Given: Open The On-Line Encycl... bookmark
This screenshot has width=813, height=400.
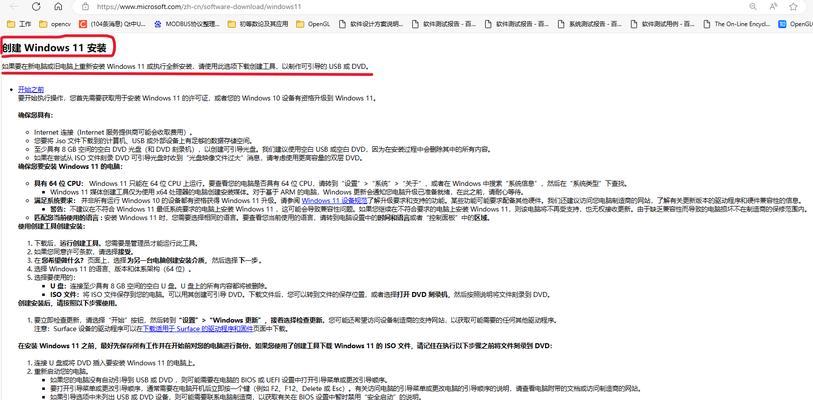Looking at the screenshot, I should pyautogui.click(x=736, y=24).
